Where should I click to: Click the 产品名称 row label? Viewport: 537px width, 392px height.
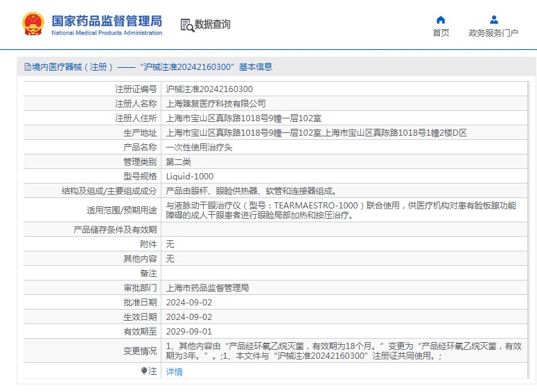(140, 148)
